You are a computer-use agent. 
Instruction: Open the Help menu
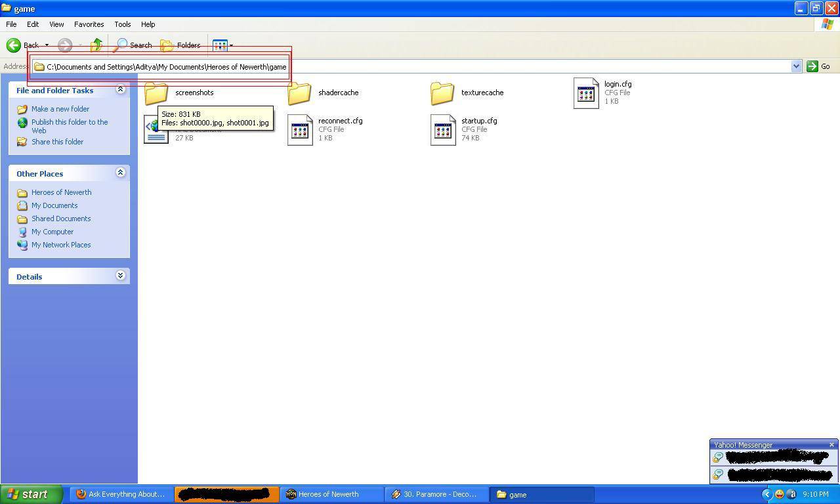click(148, 24)
